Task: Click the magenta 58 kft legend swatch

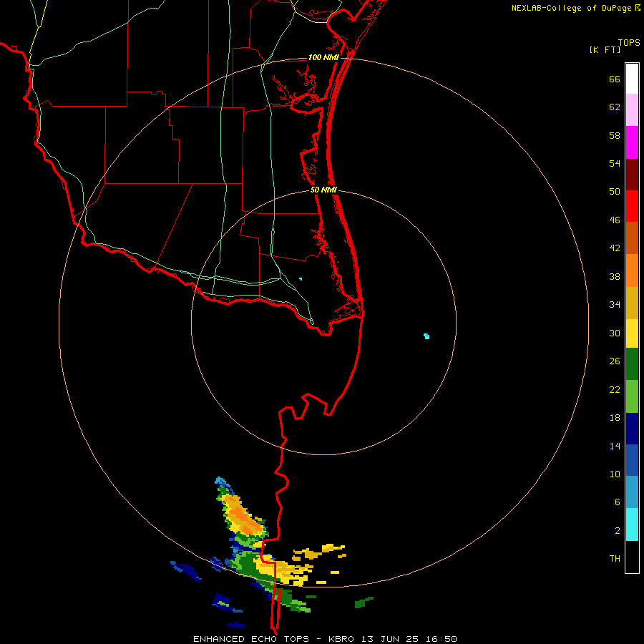Action: point(632,142)
